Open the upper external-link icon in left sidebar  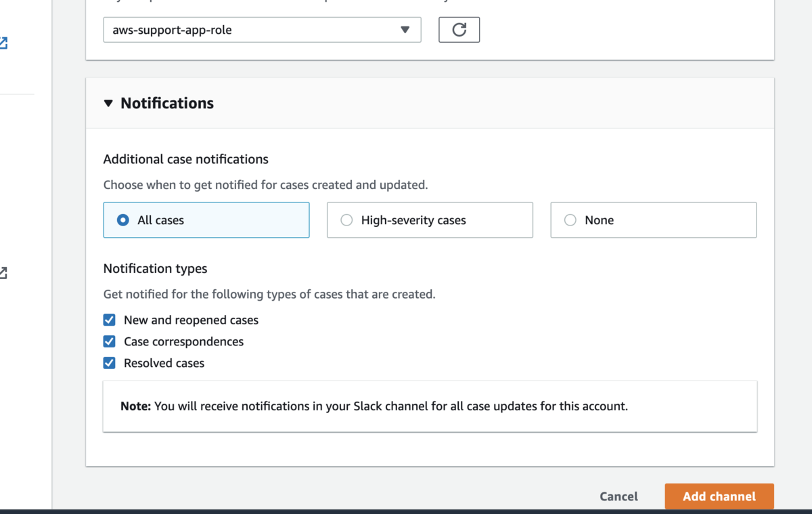pos(3,44)
